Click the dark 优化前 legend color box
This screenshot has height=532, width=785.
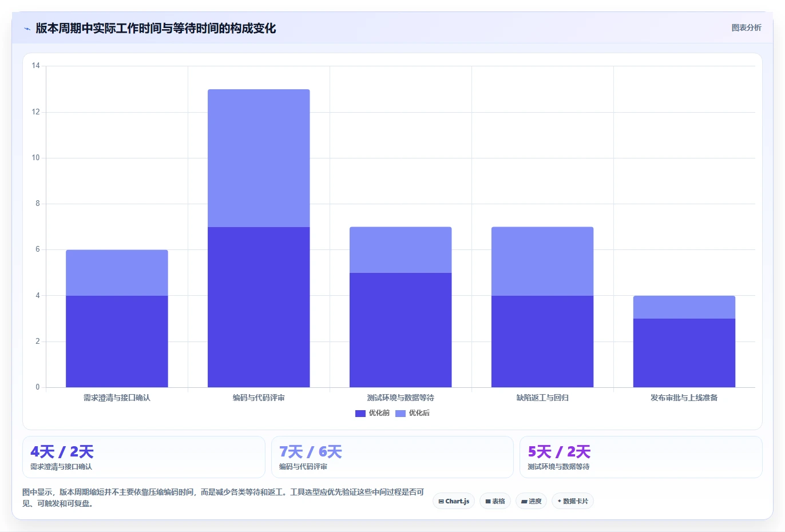[360, 413]
